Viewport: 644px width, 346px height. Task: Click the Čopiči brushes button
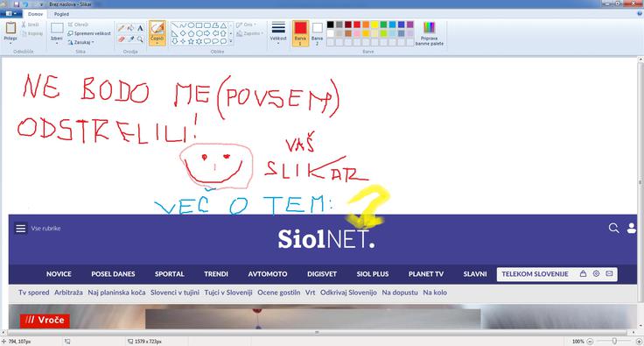click(157, 32)
